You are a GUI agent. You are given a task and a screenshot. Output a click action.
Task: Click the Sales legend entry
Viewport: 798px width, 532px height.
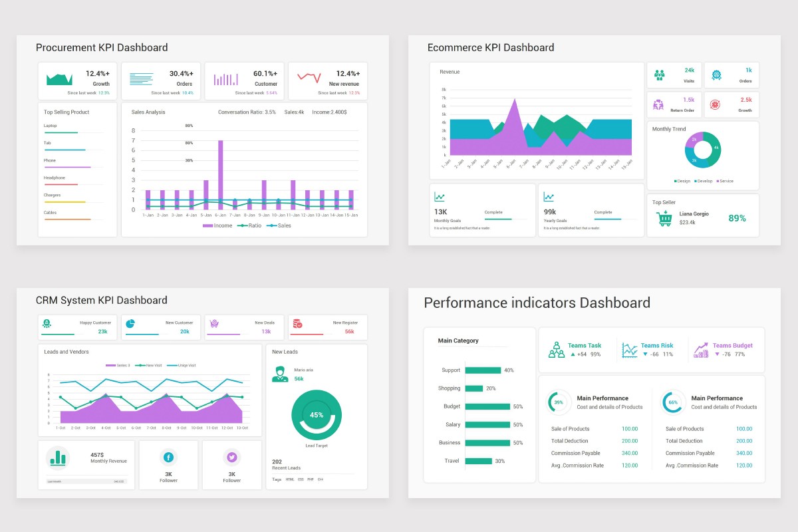pyautogui.click(x=279, y=225)
